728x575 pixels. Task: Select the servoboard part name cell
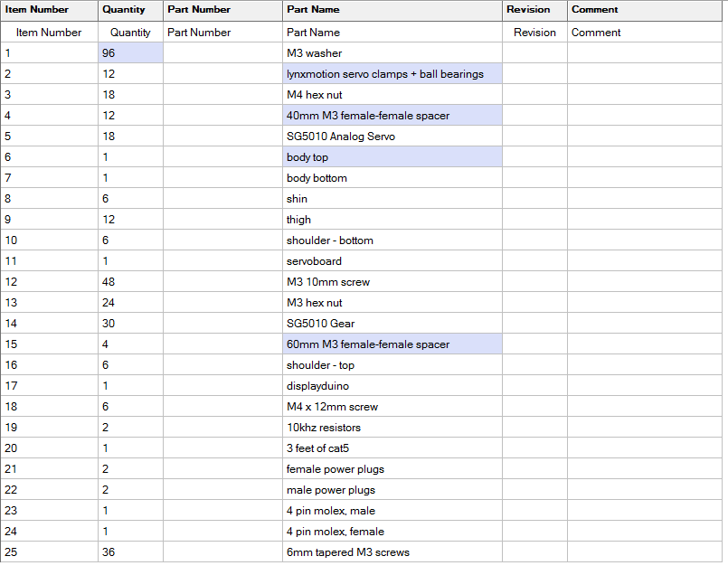pos(392,261)
